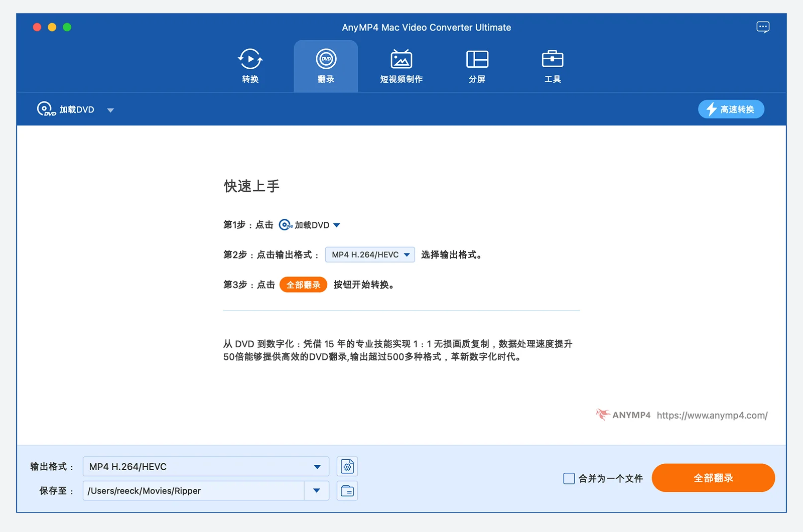
Task: Click the save path field /Users/reeck/Movies/Ripper
Action: [193, 491]
